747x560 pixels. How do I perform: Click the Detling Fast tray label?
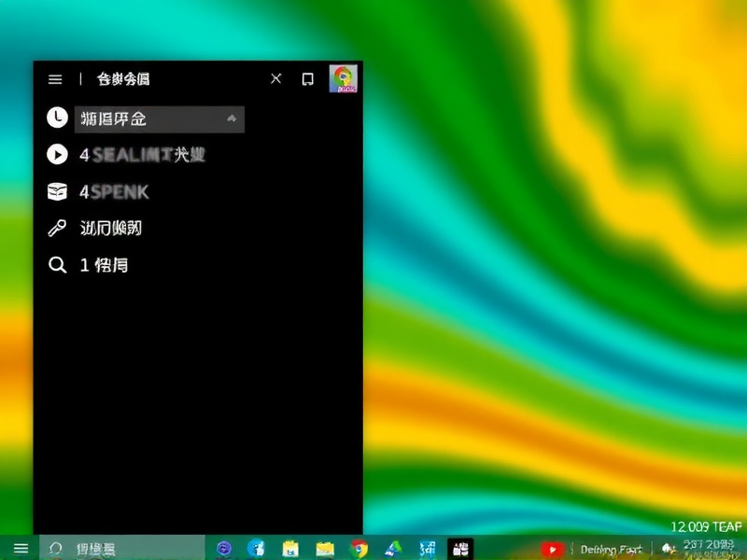tap(612, 549)
